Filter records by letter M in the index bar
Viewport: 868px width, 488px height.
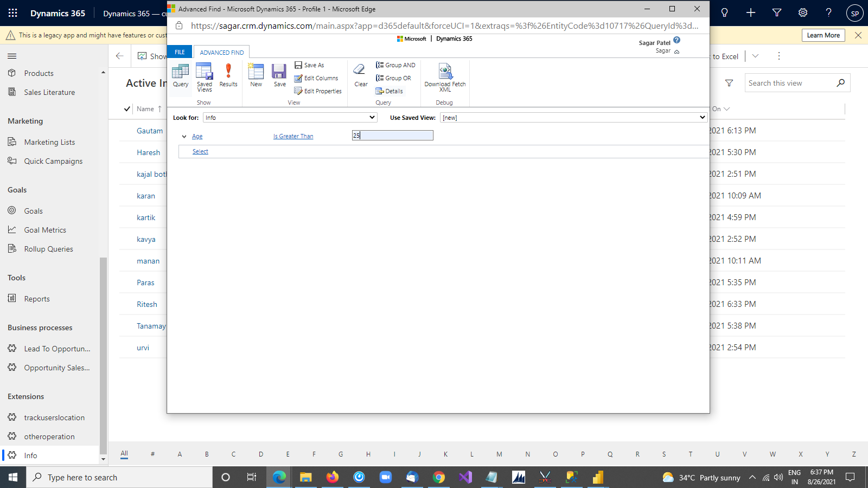point(499,454)
